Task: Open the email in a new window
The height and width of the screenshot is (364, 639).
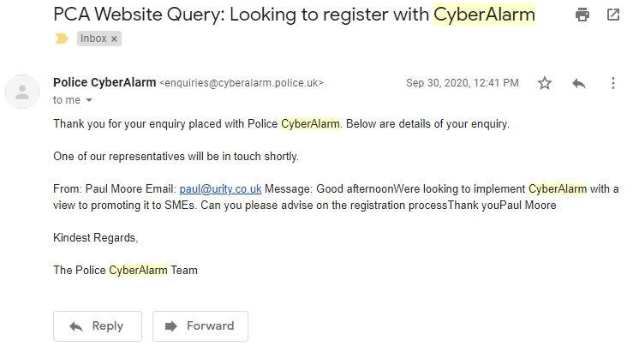Action: (x=613, y=15)
